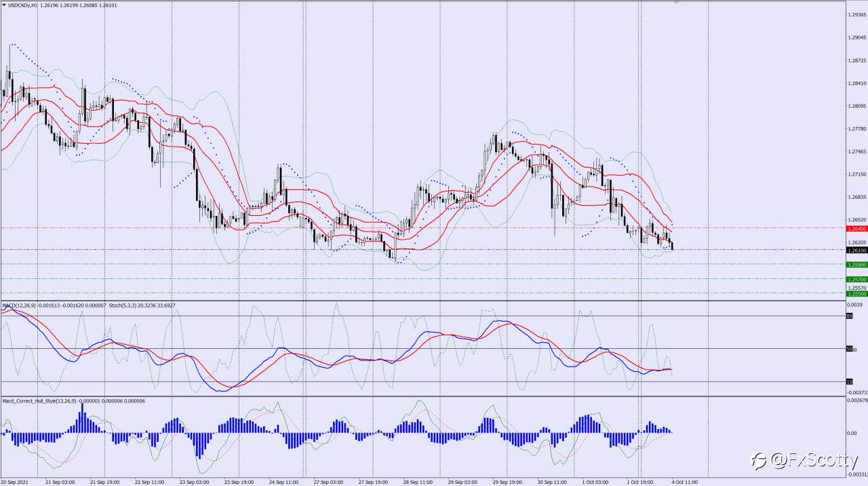Click the stochastic level 50 tag

849,349
